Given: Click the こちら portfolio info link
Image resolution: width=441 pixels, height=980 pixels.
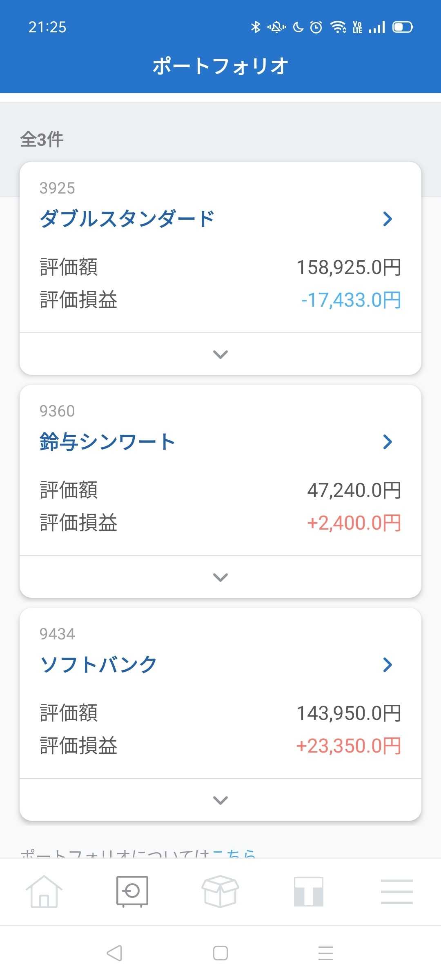Looking at the screenshot, I should (x=234, y=853).
